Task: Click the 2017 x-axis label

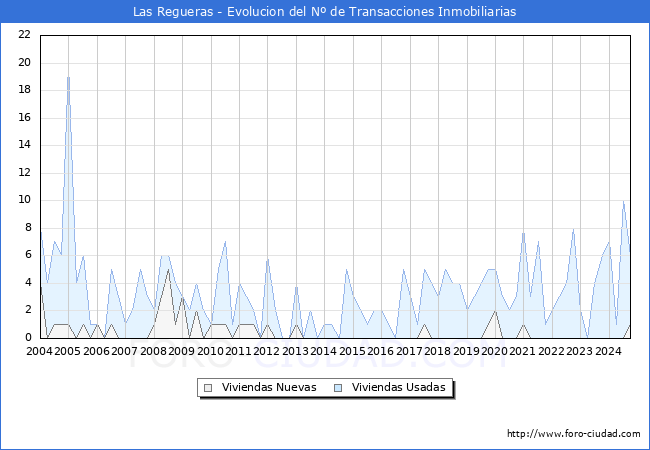Action: pyautogui.click(x=410, y=351)
